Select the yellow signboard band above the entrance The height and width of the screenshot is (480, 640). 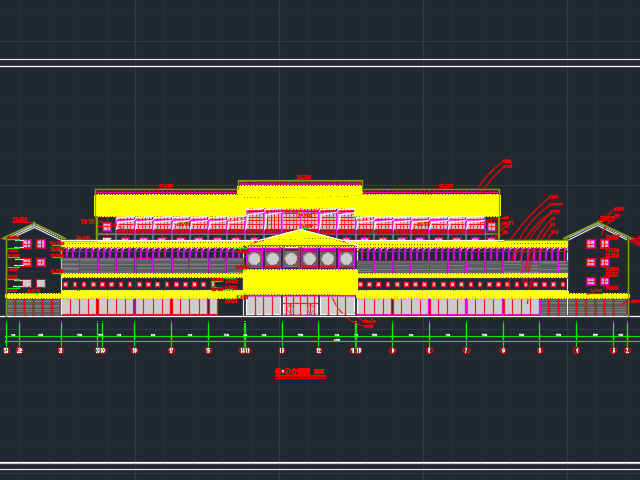pyautogui.click(x=300, y=282)
